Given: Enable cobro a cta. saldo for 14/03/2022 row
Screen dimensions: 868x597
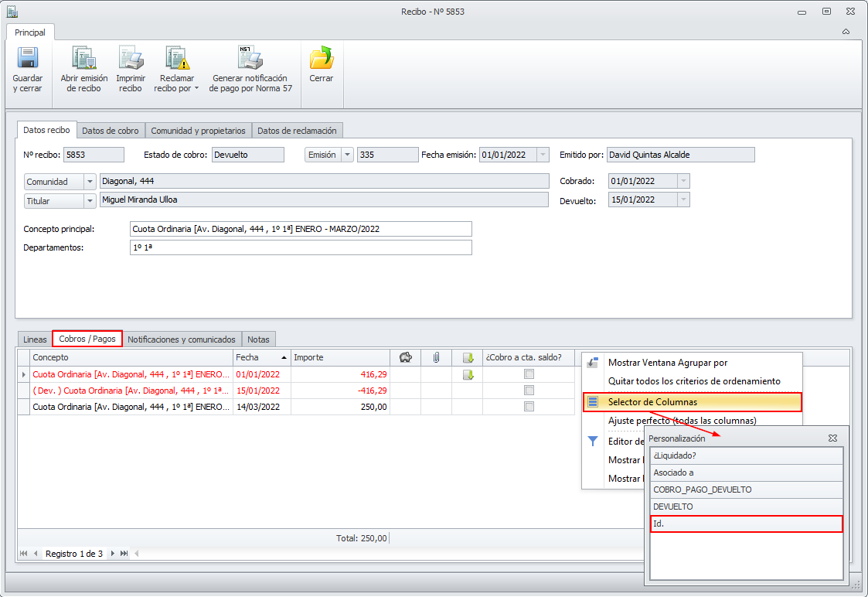Looking at the screenshot, I should click(529, 407).
